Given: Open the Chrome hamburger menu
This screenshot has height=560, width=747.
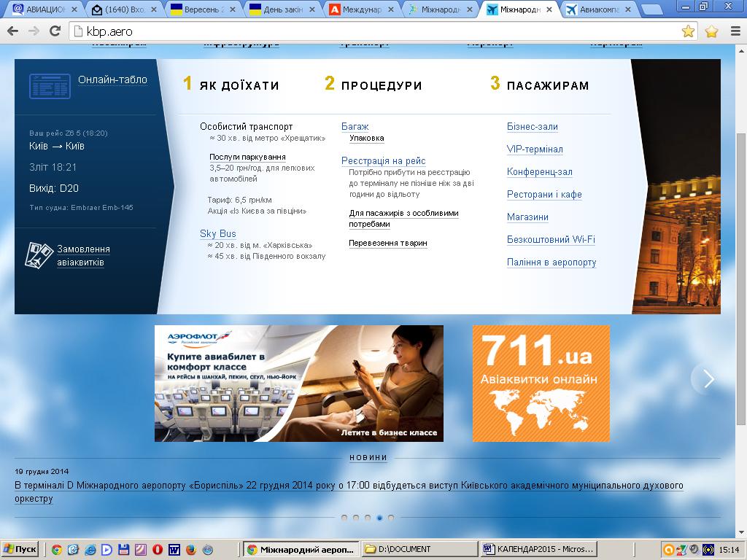Looking at the screenshot, I should click(734, 31).
